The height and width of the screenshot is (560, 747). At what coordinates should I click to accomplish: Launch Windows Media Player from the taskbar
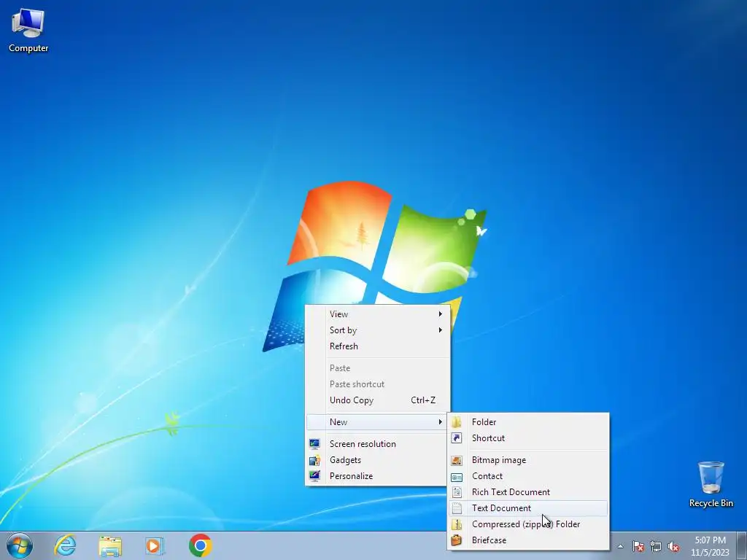pos(155,545)
